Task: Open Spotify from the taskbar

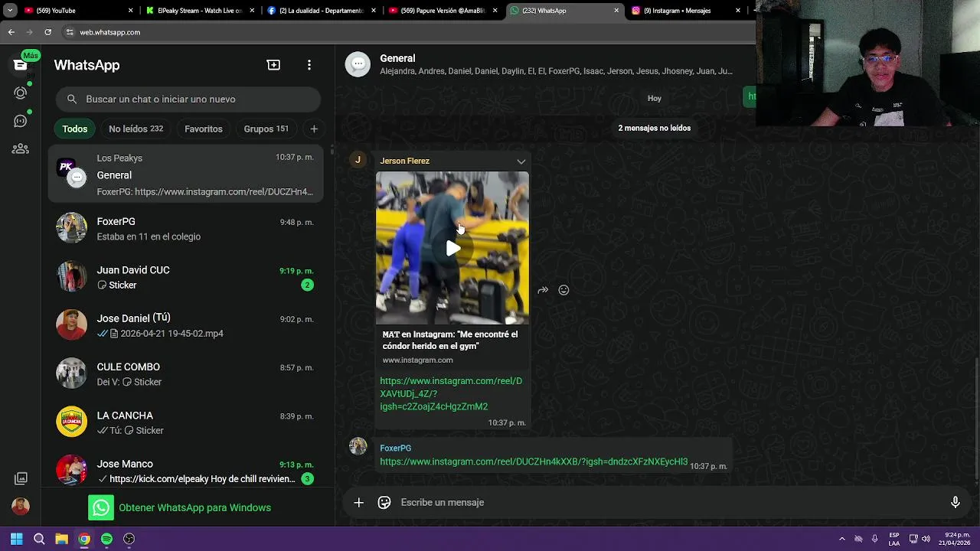Action: (106, 539)
